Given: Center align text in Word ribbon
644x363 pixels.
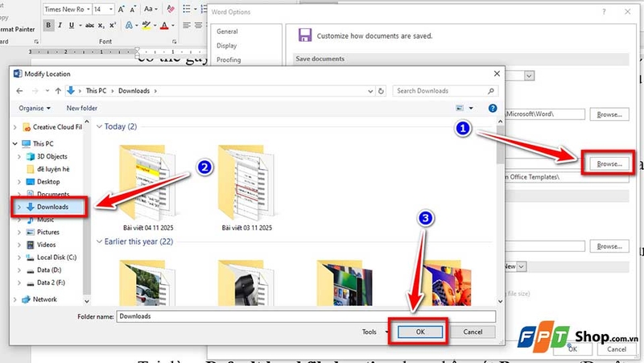Looking at the screenshot, I should (x=198, y=26).
